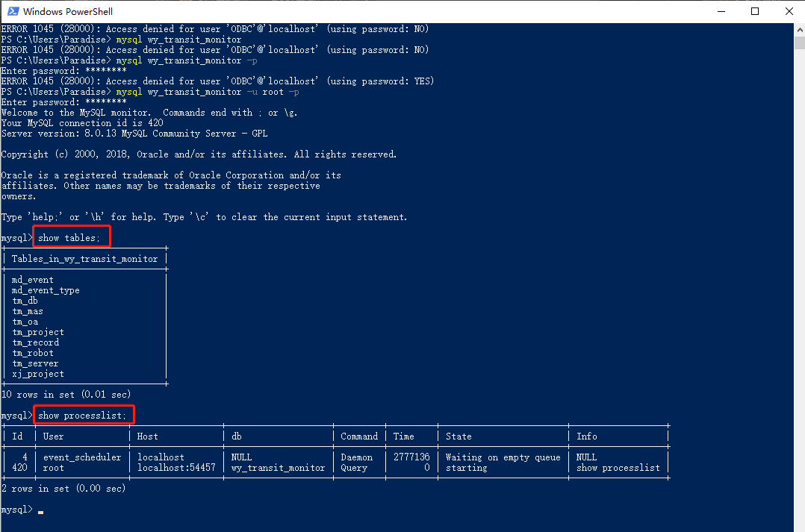
Task: Minimize the Windows PowerShell window
Action: [721, 11]
